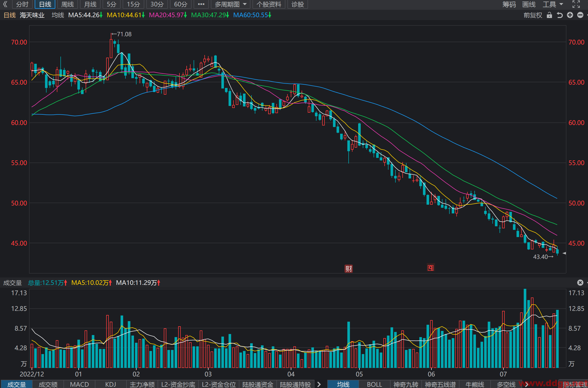
Task: Click the MA10:44.61 indicator label
Action: coord(125,15)
